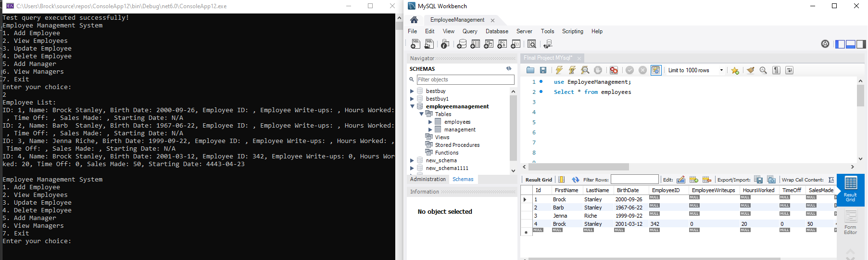Click the Filter Rows input field
The height and width of the screenshot is (260, 868).
[x=634, y=180]
